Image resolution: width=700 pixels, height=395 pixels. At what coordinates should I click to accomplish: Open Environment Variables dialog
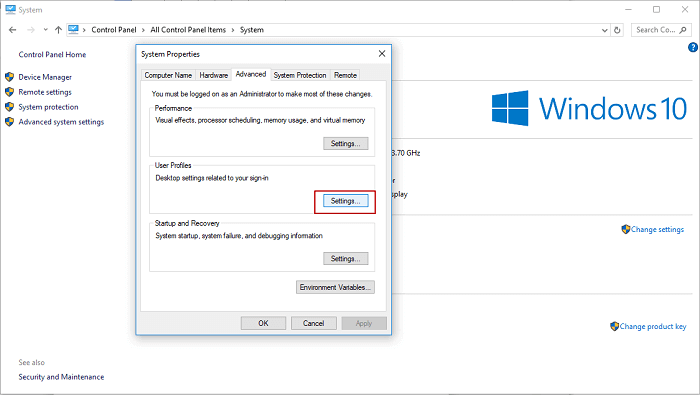(335, 287)
